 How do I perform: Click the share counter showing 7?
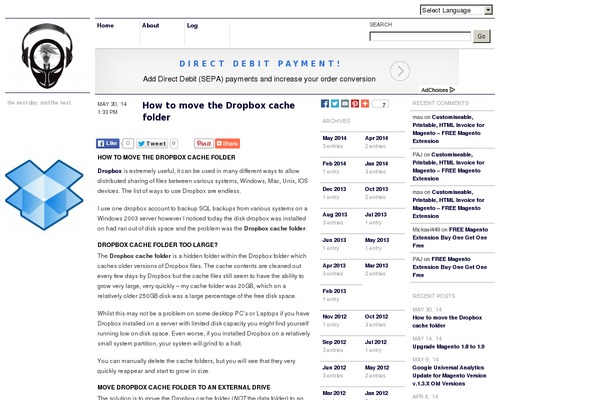pyautogui.click(x=381, y=104)
